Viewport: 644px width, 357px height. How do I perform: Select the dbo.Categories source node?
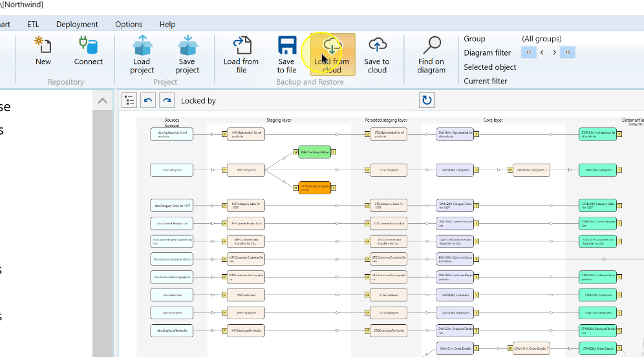[x=172, y=169]
